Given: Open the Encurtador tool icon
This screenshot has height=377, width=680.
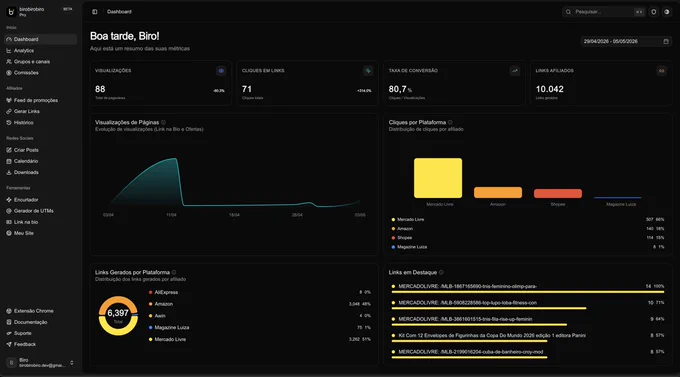Looking at the screenshot, I should 9,200.
